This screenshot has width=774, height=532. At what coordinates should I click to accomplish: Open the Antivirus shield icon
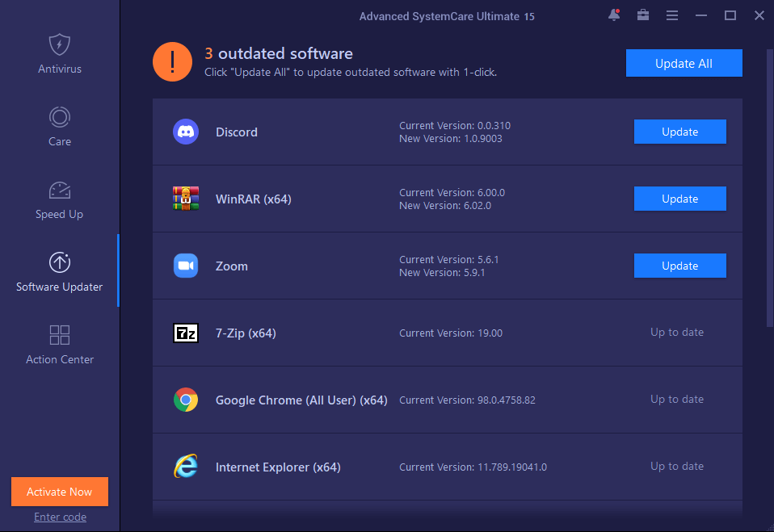pos(59,45)
